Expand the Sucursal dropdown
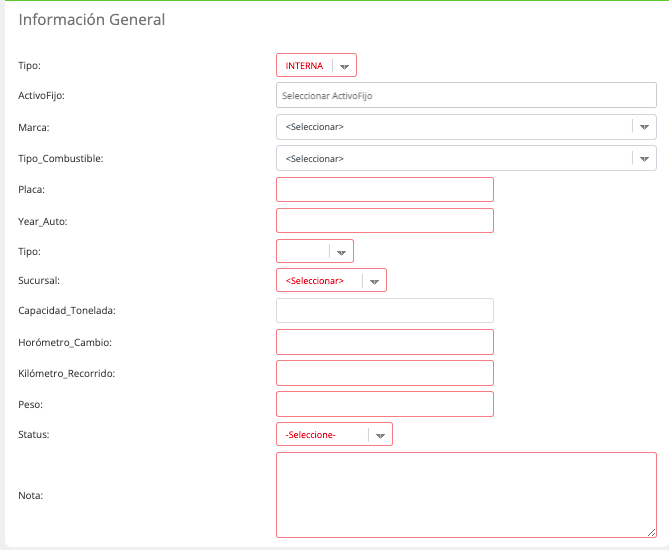The image size is (669, 550). click(332, 280)
